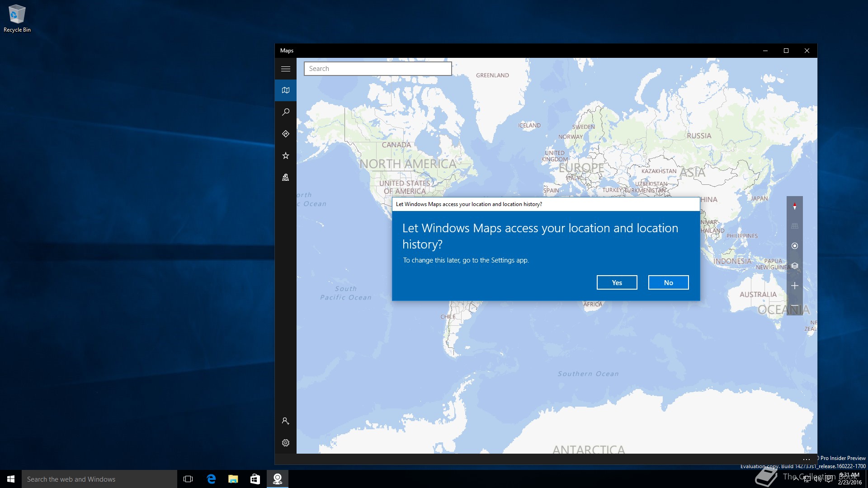Open the Directions sidebar icon
Screen dimensions: 868x488
(x=286, y=134)
